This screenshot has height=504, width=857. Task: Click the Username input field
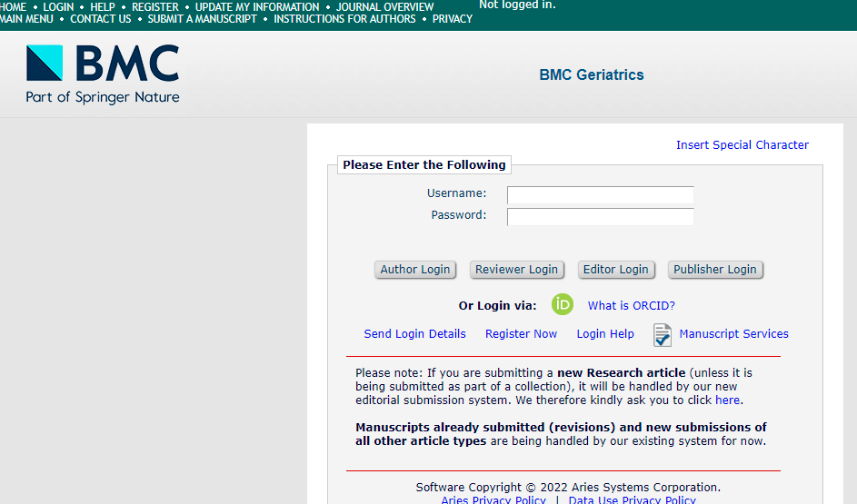pyautogui.click(x=600, y=194)
